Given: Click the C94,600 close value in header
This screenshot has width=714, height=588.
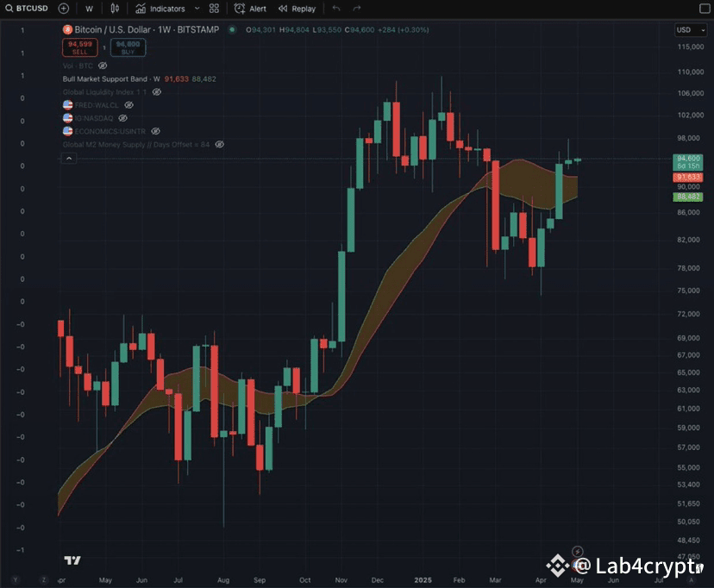Looking at the screenshot, I should pyautogui.click(x=360, y=29).
